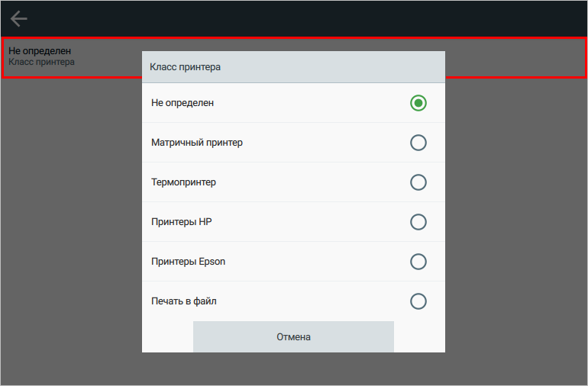Click the Матричный принтер option label
Image resolution: width=588 pixels, height=386 pixels.
197,143
